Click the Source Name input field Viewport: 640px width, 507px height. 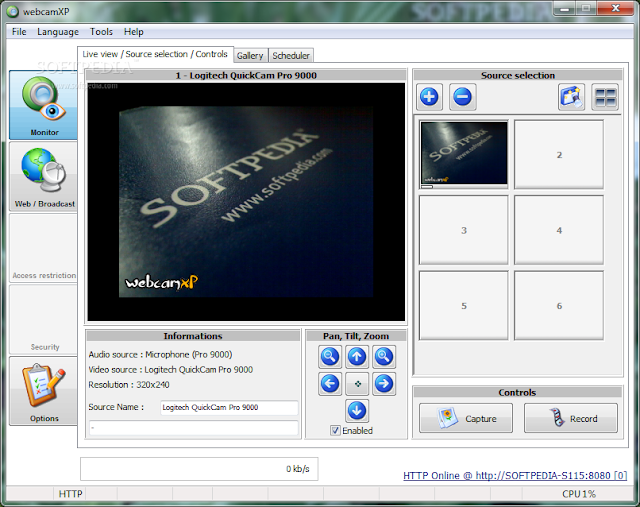pos(229,407)
